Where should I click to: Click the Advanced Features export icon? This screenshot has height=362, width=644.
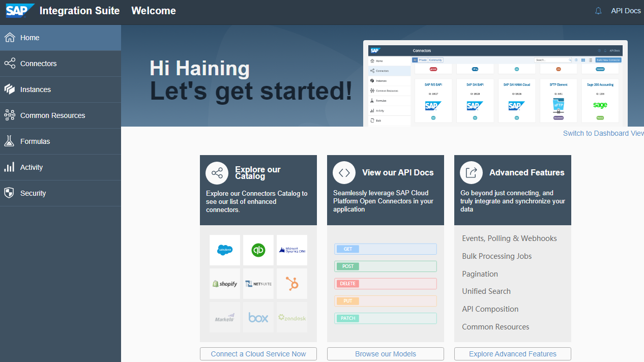click(x=472, y=173)
